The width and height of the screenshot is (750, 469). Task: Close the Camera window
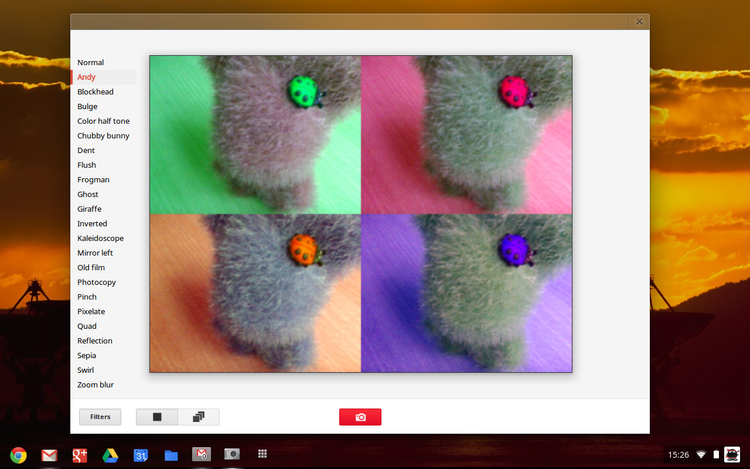639,21
